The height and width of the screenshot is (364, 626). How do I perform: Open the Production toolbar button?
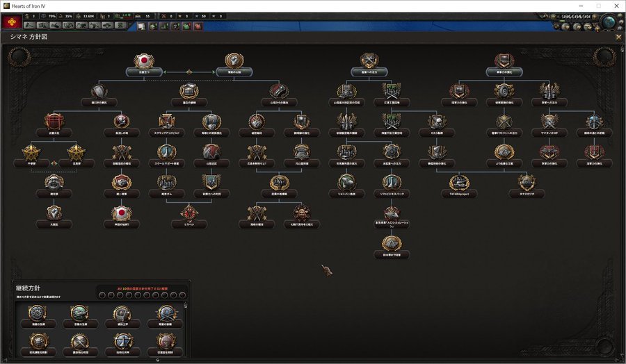click(x=94, y=26)
